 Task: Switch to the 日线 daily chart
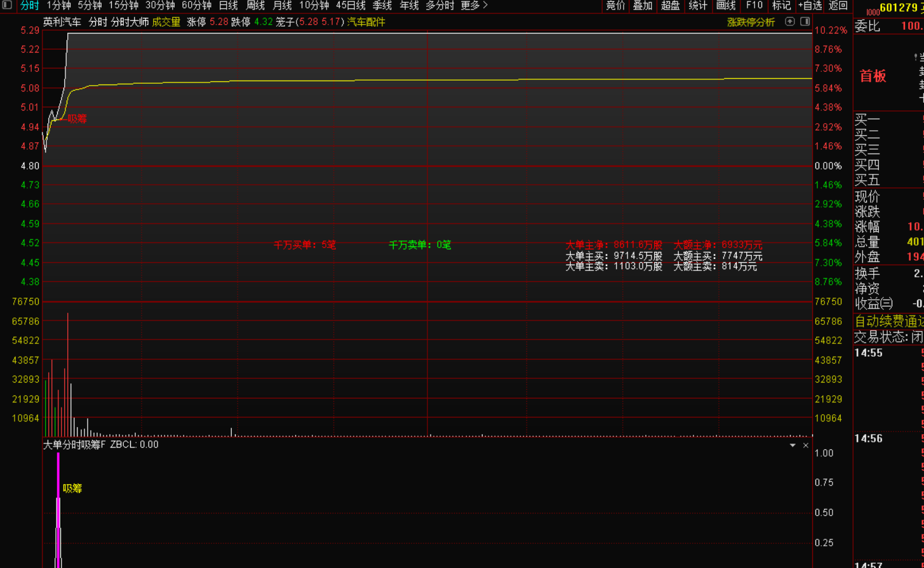[x=228, y=6]
